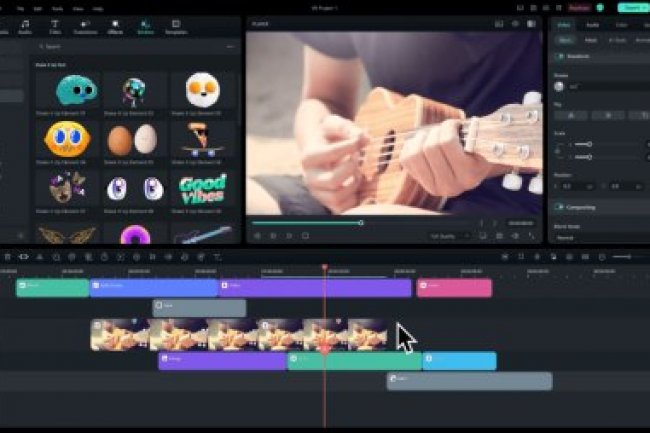Click the Position X input field

click(x=577, y=187)
